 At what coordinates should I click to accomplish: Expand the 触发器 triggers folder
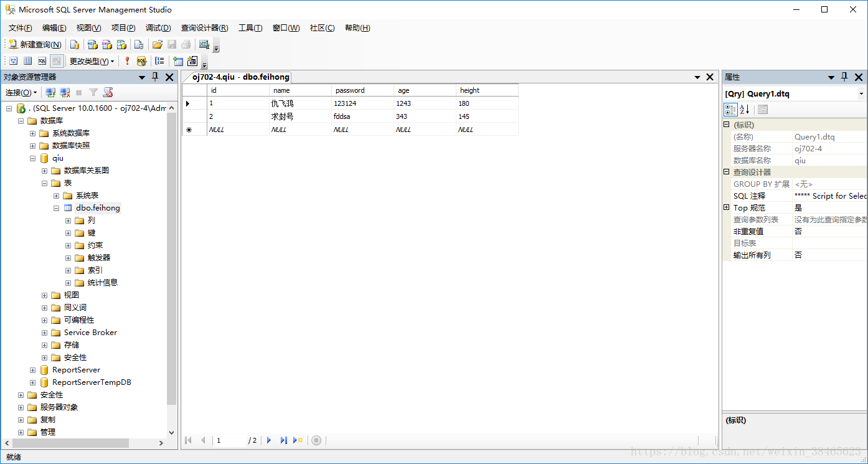[x=68, y=258]
